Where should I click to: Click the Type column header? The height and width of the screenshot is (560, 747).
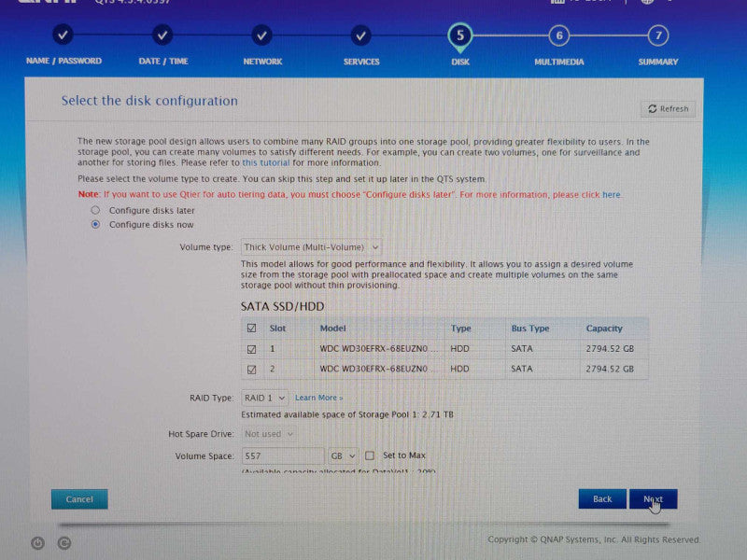pos(460,329)
